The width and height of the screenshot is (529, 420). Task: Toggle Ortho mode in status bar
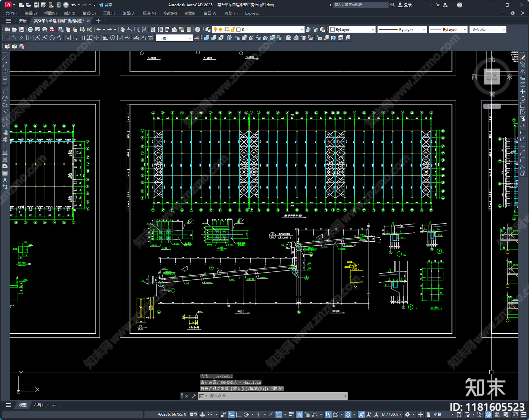click(x=238, y=414)
